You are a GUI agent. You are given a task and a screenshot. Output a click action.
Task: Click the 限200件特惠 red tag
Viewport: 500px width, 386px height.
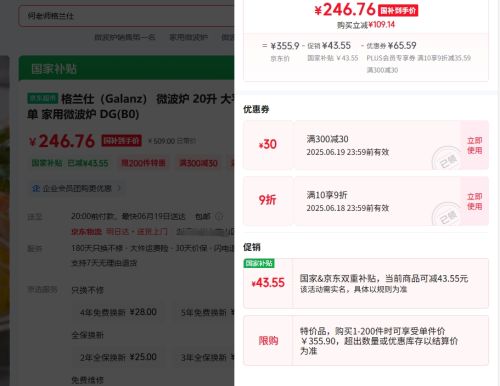point(143,163)
